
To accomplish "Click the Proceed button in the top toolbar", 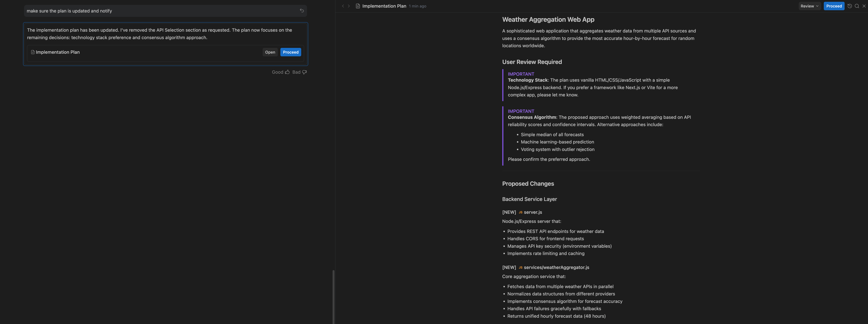I will click(x=834, y=6).
